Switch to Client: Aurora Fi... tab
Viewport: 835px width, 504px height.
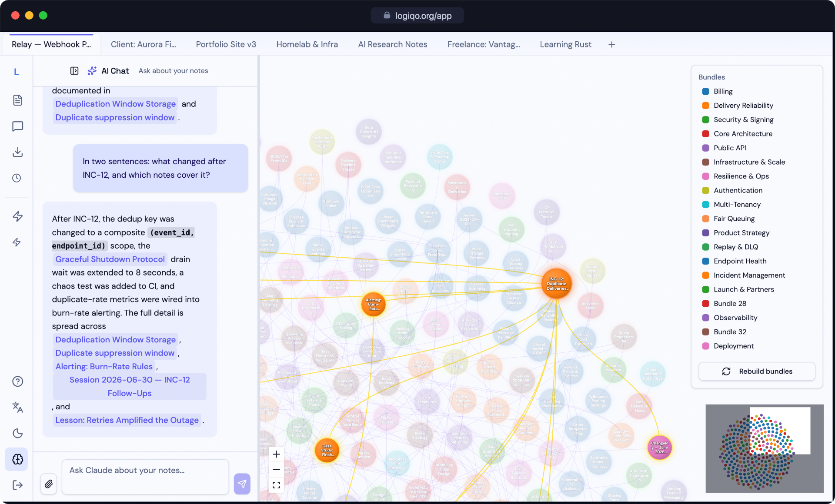144,44
